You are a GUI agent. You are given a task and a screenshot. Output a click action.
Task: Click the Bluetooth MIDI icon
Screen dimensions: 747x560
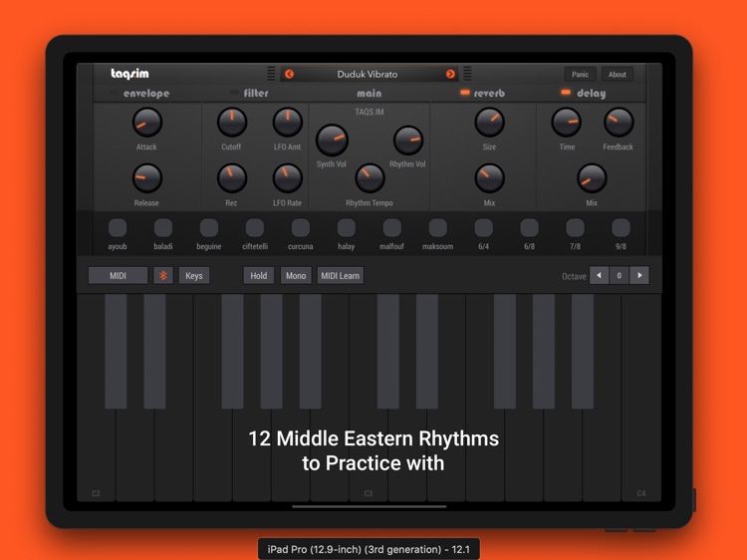(x=163, y=275)
